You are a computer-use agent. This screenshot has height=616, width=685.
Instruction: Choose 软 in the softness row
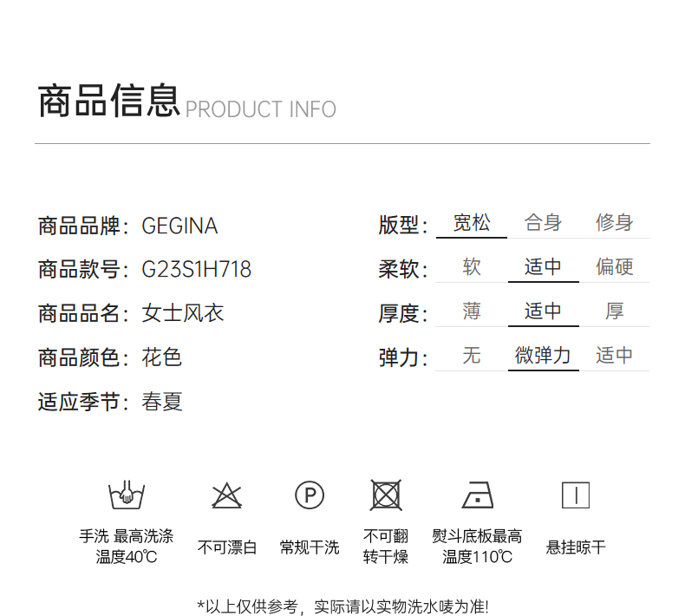point(472,267)
